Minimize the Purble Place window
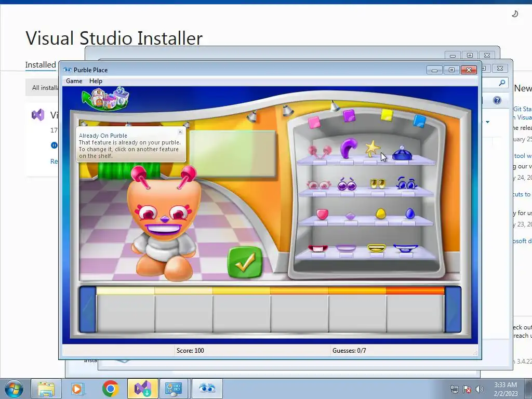Screen dimensions: 532x399 (434, 70)
